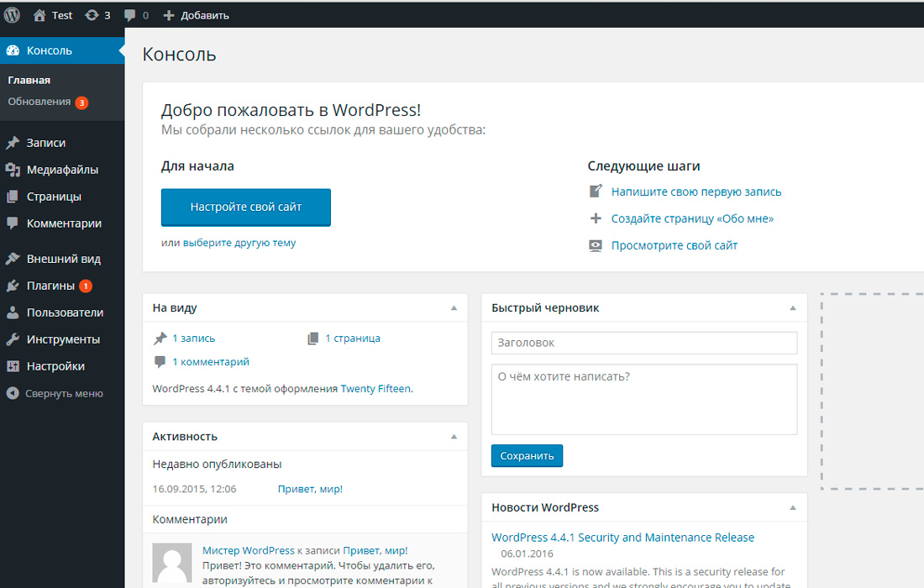Open the comments bubble icon in admin bar

pyautogui.click(x=129, y=16)
